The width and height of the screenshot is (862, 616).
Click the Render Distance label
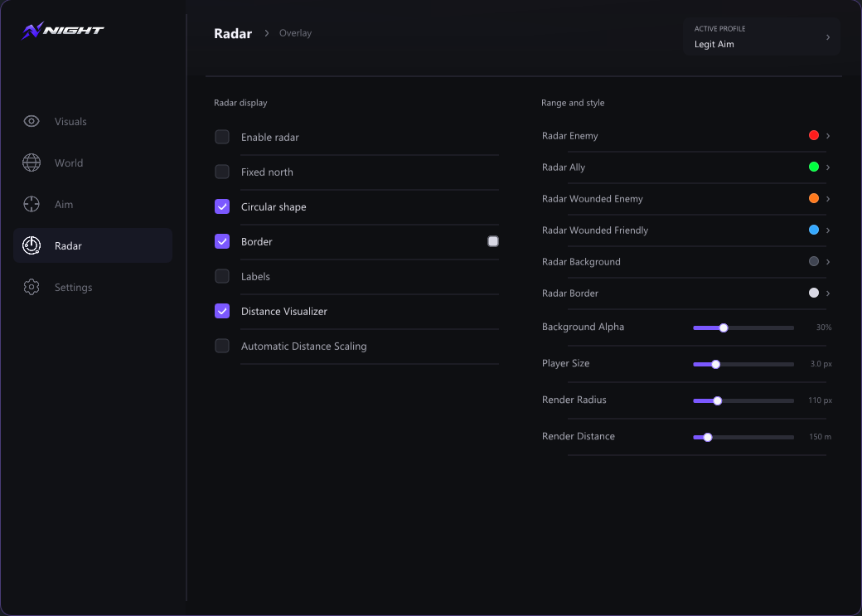579,436
